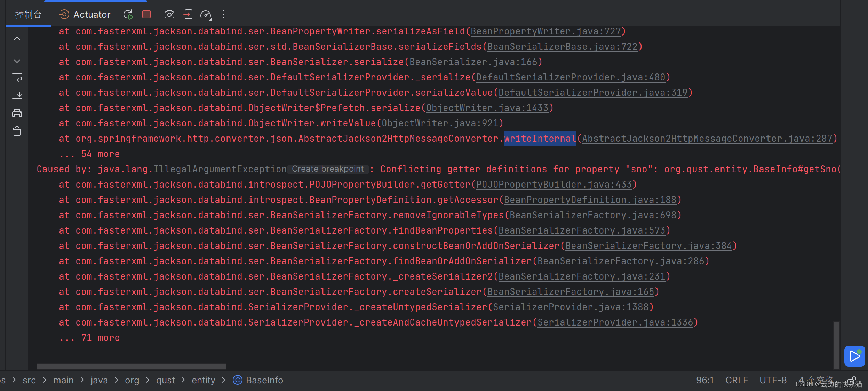This screenshot has width=868, height=391.
Task: Click the camera snapshot icon in toolbar
Action: pyautogui.click(x=169, y=15)
